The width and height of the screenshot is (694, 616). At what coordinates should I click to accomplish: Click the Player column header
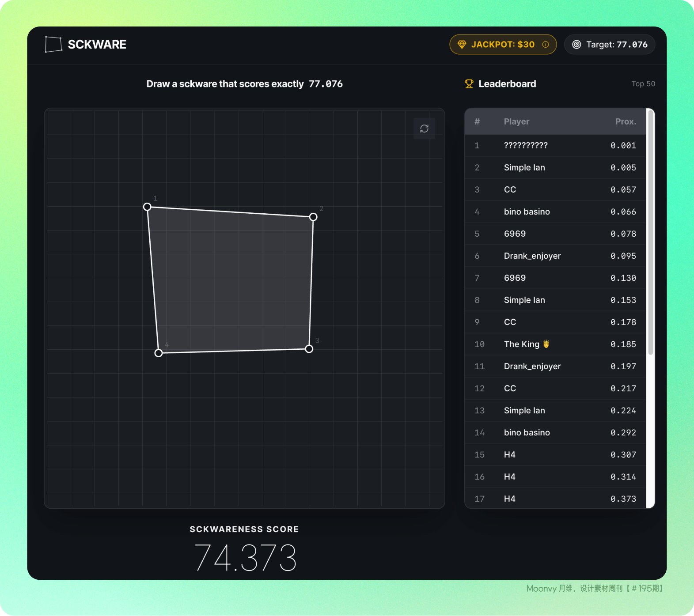(516, 121)
